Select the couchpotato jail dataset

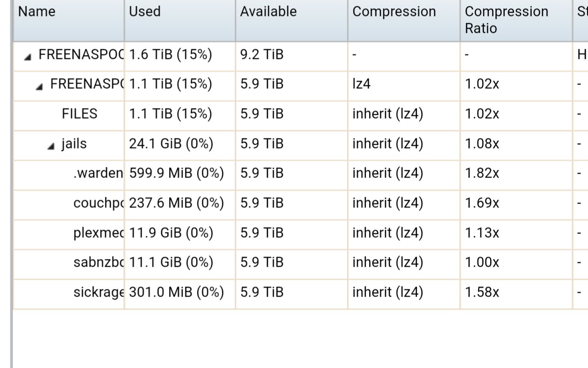tap(98, 203)
